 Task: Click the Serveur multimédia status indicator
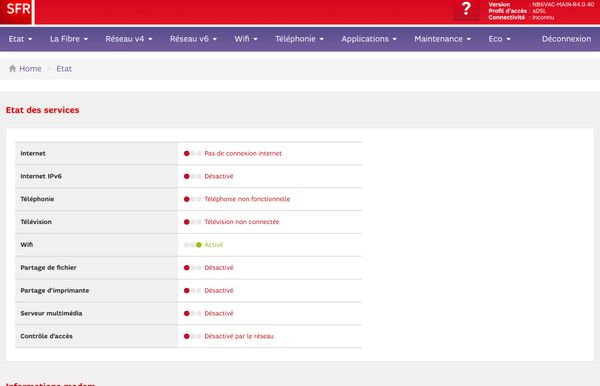(192, 313)
